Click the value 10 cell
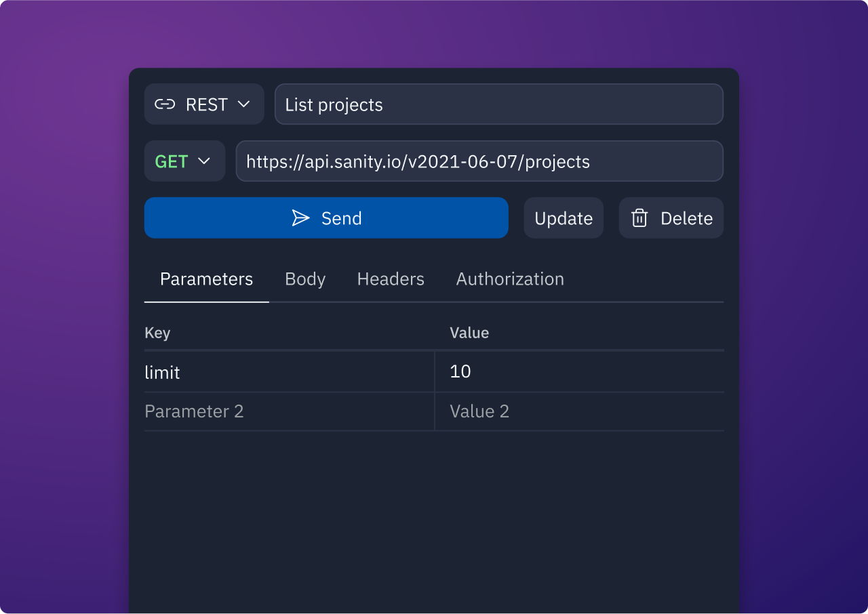The width and height of the screenshot is (868, 614). 580,372
